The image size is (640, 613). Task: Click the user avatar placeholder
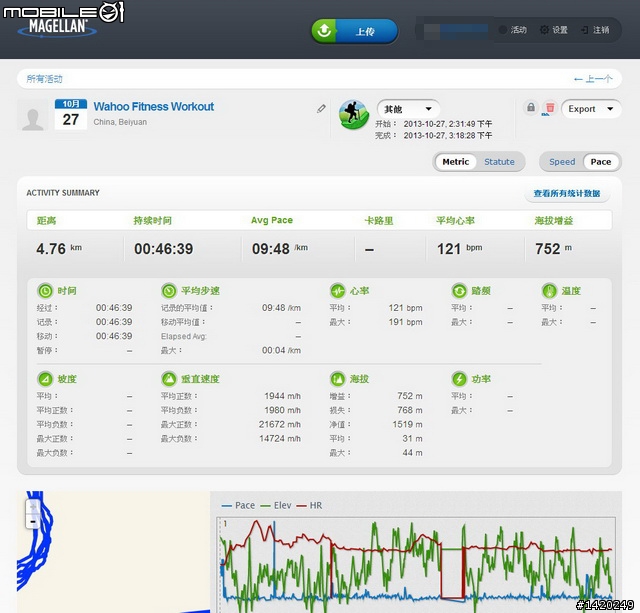click(32, 115)
